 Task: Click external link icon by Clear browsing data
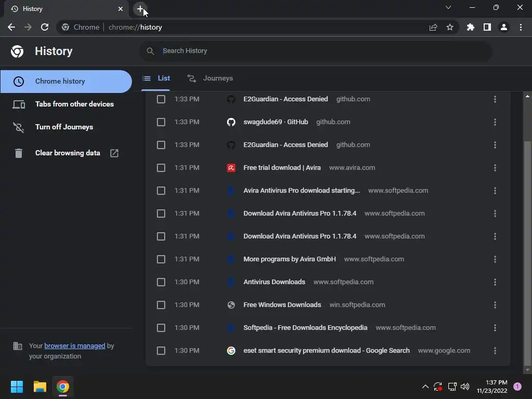(x=114, y=153)
